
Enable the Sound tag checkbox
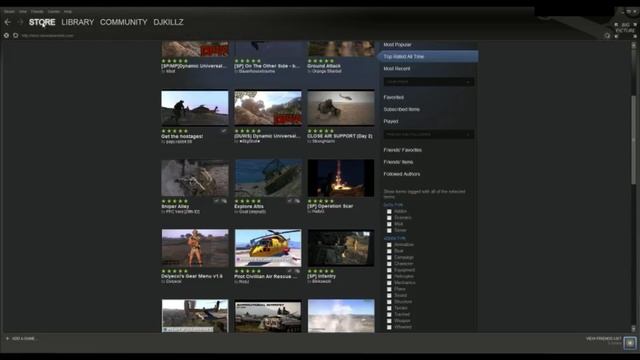click(x=389, y=295)
